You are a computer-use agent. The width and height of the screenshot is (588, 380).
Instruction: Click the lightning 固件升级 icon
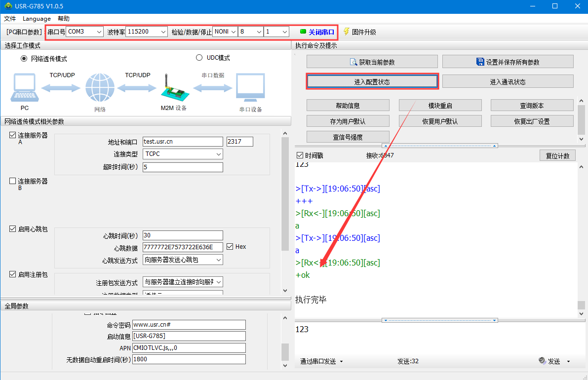[346, 32]
